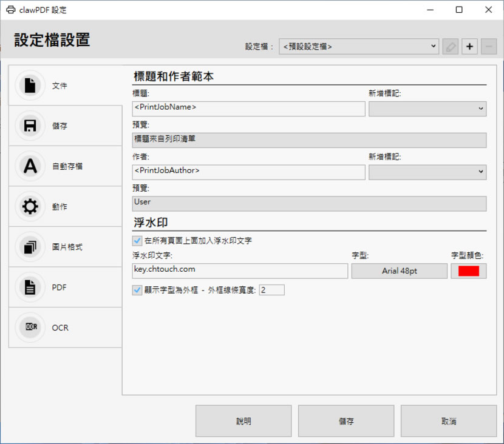Pick the red 字型顏色 color swatch
This screenshot has height=444, width=504.
tap(468, 271)
